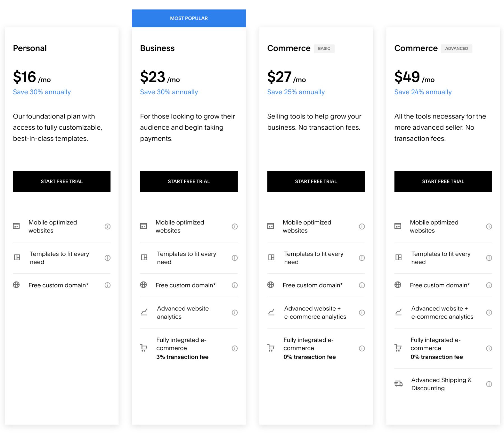Click the e-commerce analytics icon under Commerce Advanced
This screenshot has height=438, width=504.
[398, 312]
